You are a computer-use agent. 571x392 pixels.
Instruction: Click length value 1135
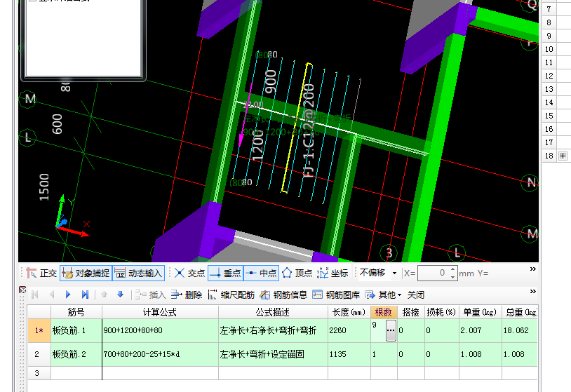click(x=349, y=354)
